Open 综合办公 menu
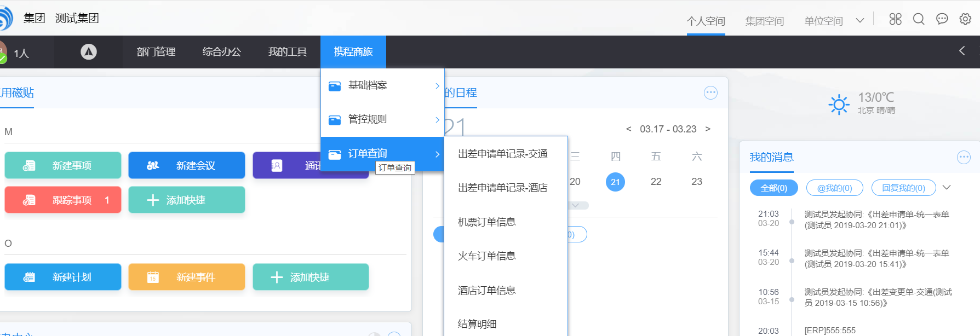 coord(222,51)
